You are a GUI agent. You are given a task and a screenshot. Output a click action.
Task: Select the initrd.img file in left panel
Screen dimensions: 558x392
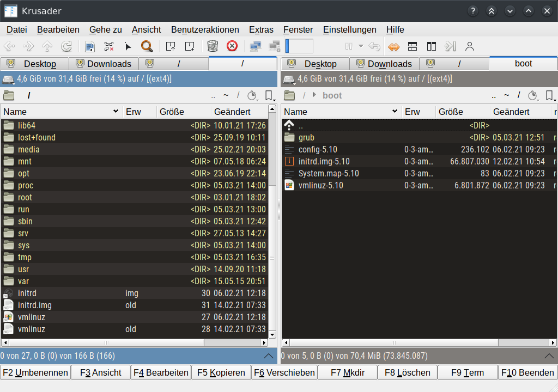click(135, 305)
